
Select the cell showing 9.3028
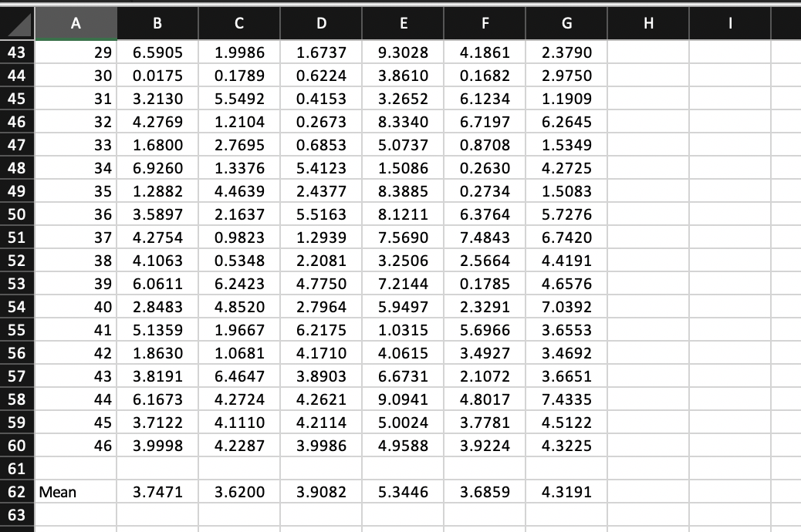click(403, 52)
